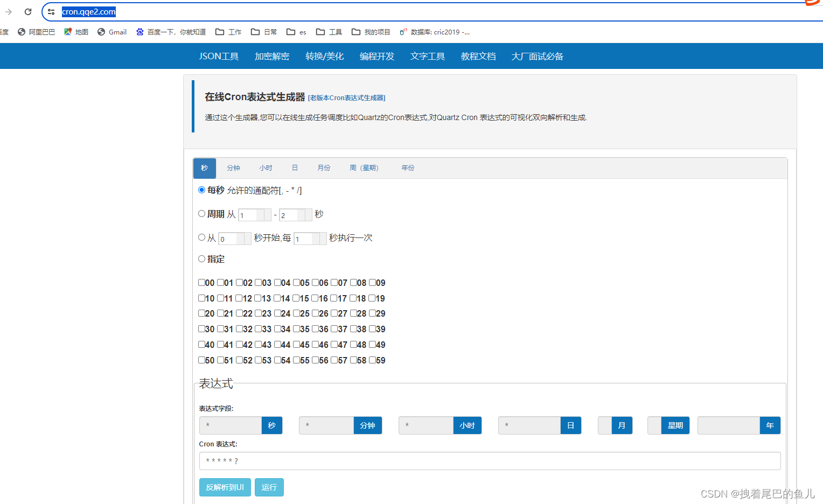Check the 30 seconds checkbox
Viewport: 823px width, 504px height.
coord(201,329)
